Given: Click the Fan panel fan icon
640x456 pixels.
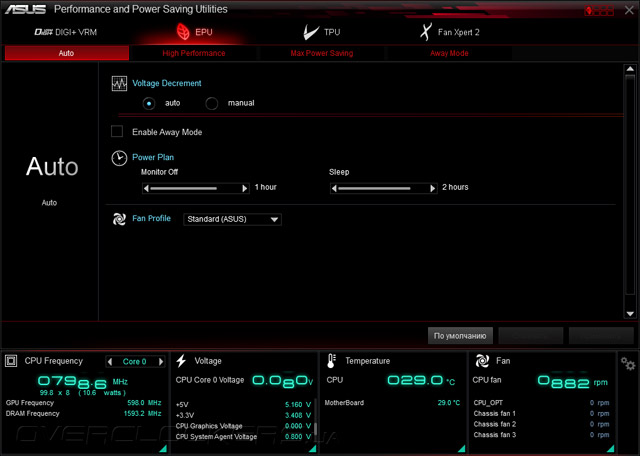Looking at the screenshot, I should click(x=482, y=361).
